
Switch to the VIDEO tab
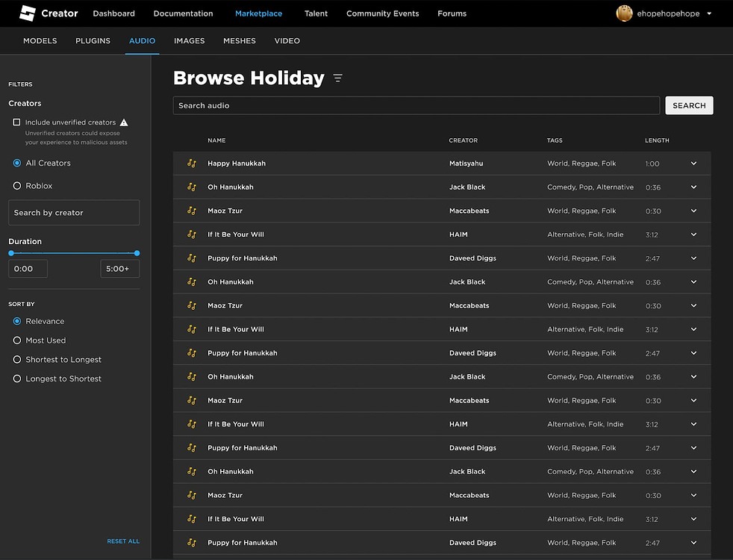(287, 40)
